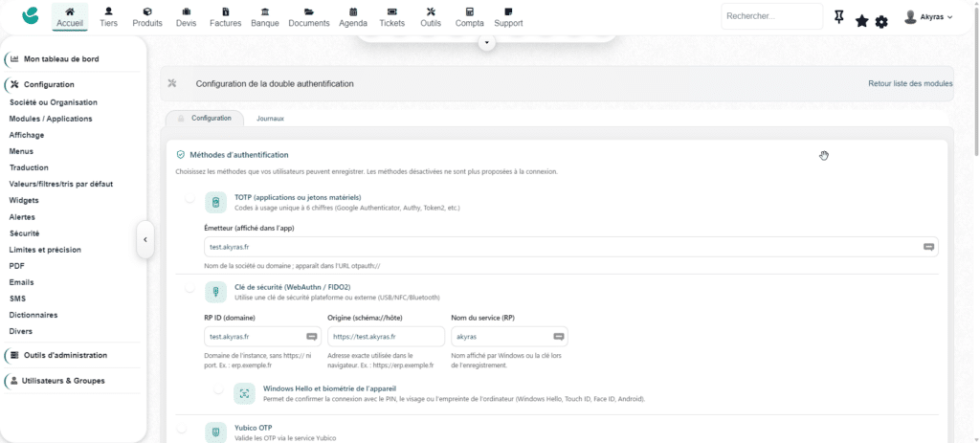Open the Sécurité settings

(24, 233)
